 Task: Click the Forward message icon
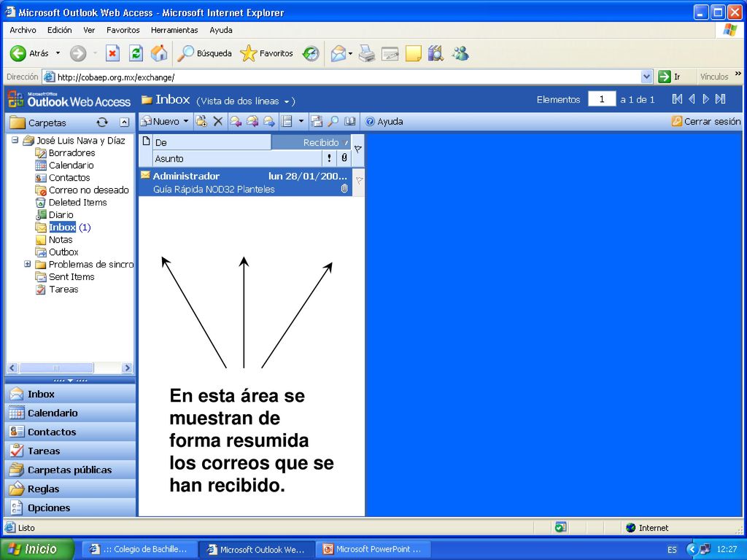click(x=268, y=122)
